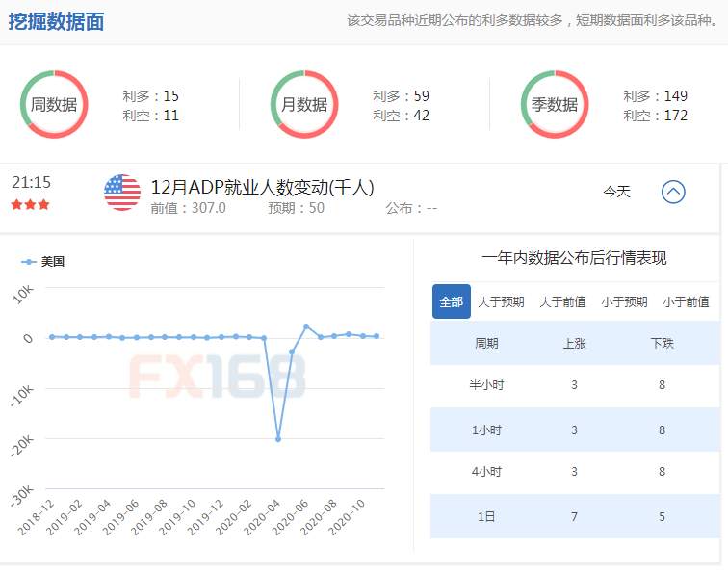Switch to the 全部 tab
This screenshot has width=728, height=573.
click(x=452, y=301)
